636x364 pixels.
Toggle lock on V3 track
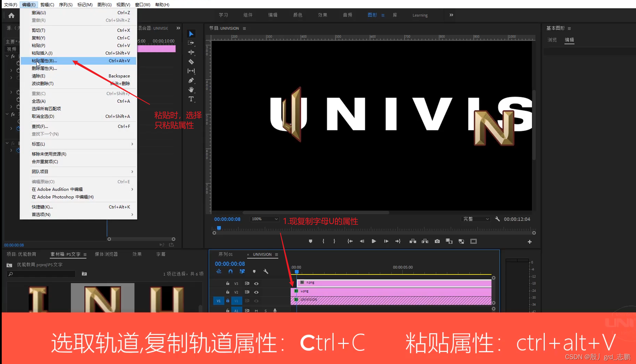coord(228,283)
